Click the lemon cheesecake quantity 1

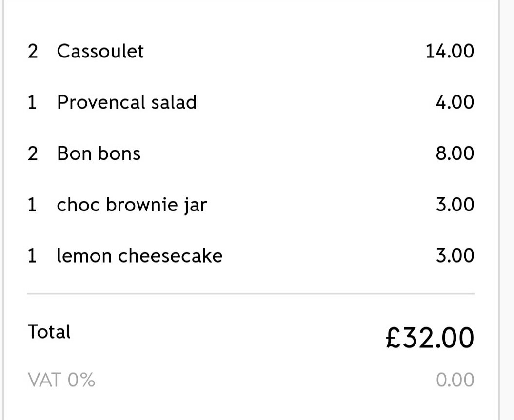point(32,256)
